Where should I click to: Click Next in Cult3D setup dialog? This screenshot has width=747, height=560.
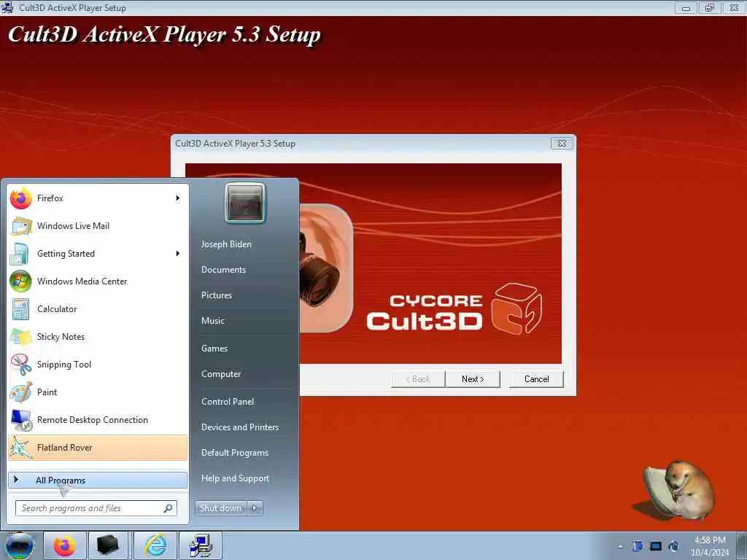tap(473, 379)
